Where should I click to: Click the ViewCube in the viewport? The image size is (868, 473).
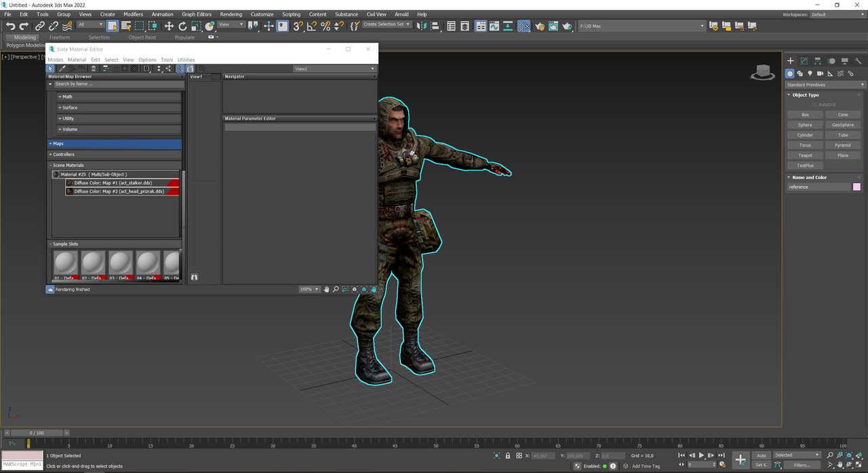[763, 72]
